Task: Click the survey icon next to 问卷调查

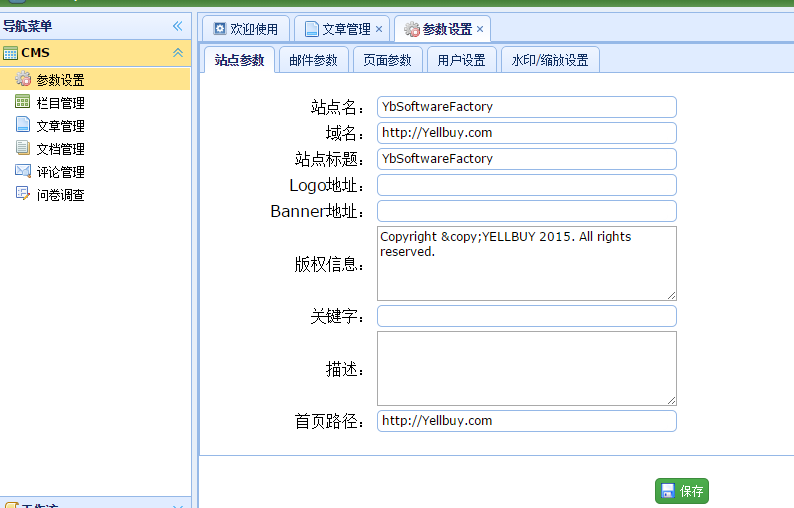Action: [x=23, y=194]
